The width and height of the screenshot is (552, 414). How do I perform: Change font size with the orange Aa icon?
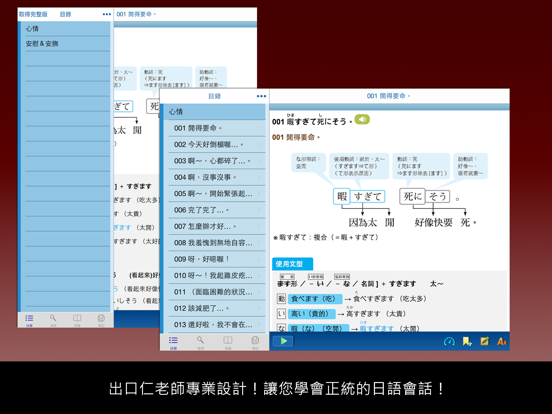(x=501, y=341)
